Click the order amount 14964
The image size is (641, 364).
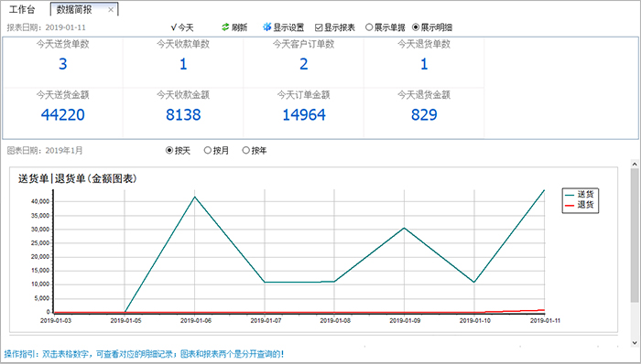coord(304,114)
